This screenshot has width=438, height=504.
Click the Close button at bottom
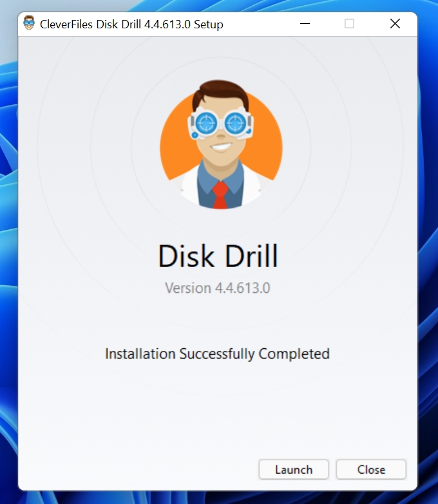click(x=371, y=470)
